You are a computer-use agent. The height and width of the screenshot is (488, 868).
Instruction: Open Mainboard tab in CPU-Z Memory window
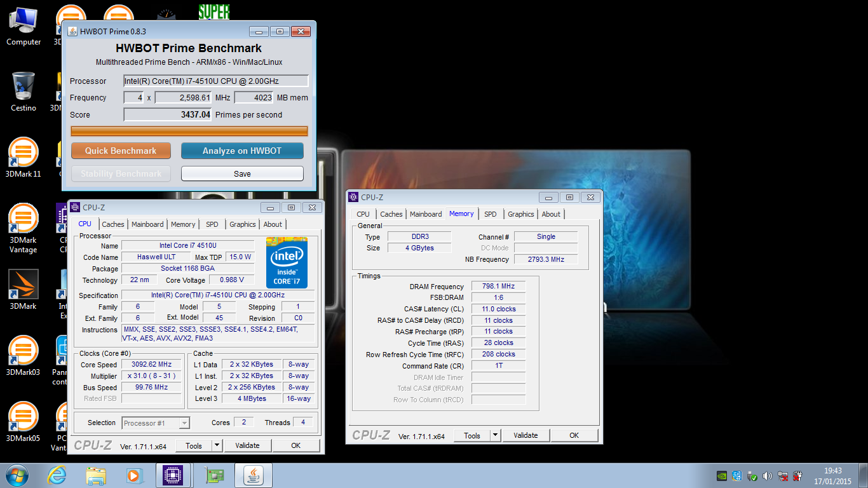[426, 214]
